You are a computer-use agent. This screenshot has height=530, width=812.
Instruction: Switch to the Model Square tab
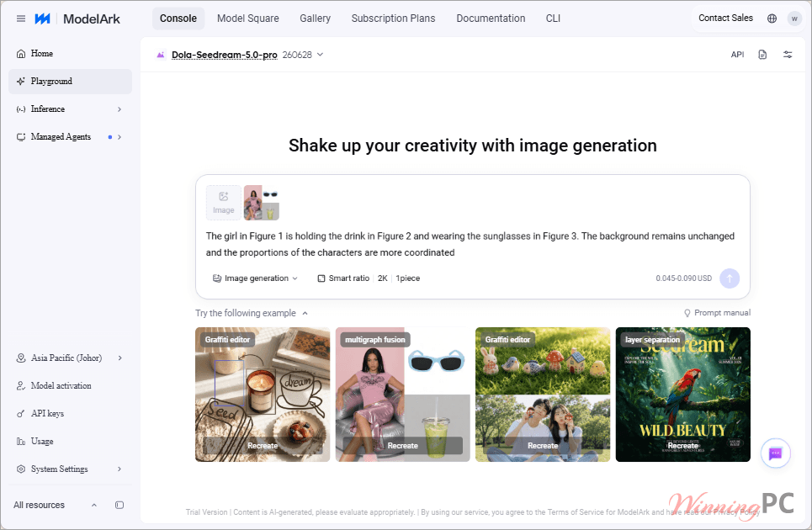(248, 19)
